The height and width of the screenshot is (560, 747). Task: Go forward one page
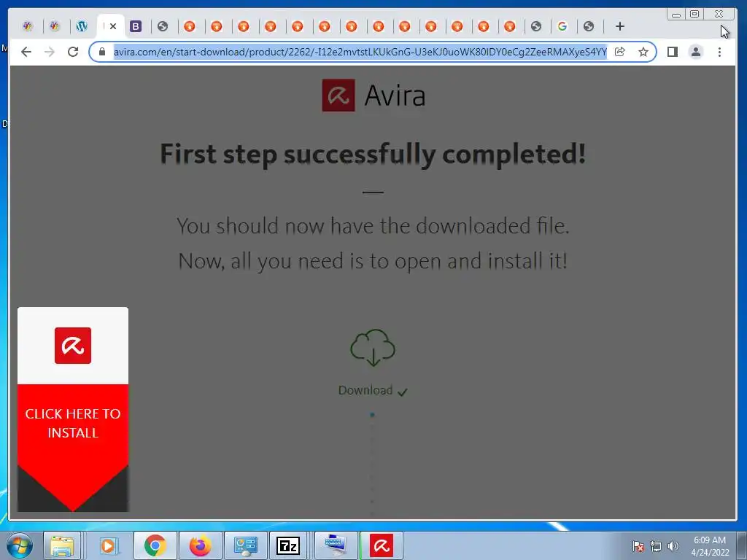[x=50, y=52]
